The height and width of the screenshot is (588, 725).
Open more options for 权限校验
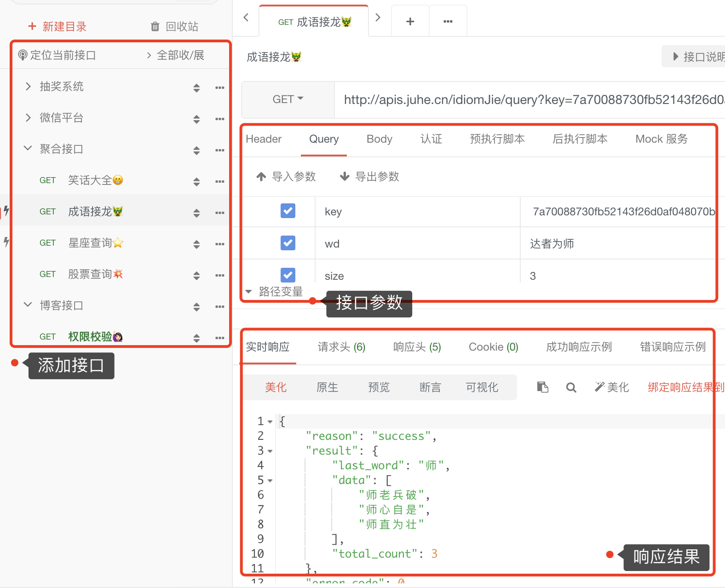(220, 338)
